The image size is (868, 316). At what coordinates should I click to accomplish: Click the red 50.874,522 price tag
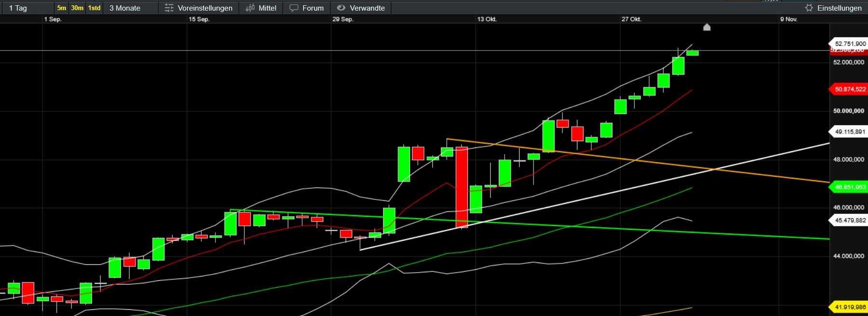pyautogui.click(x=850, y=89)
